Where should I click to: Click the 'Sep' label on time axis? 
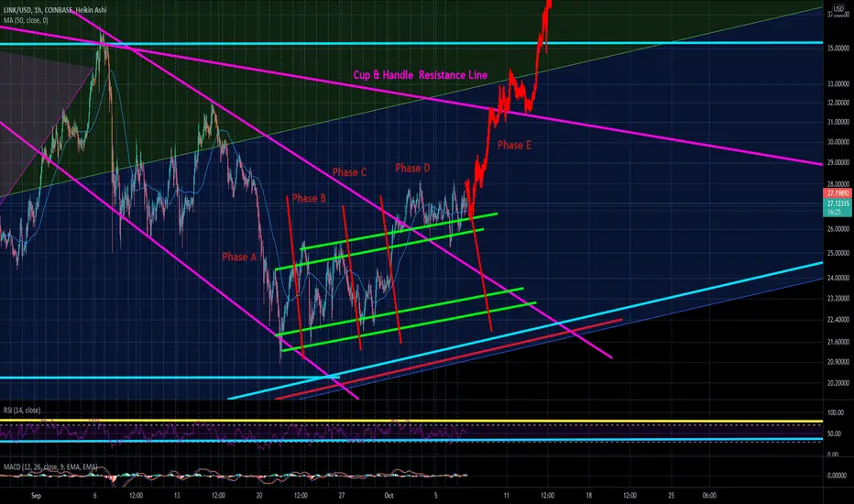(36, 496)
